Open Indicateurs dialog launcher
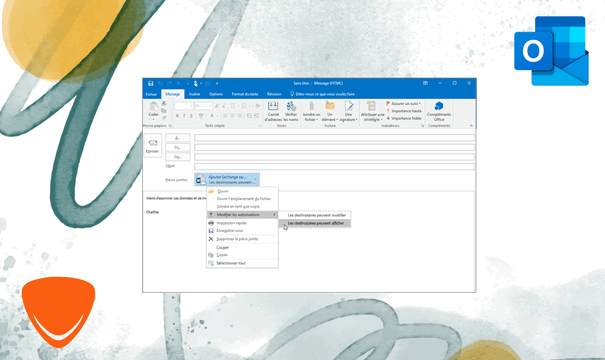This screenshot has height=360, width=605. pos(422,126)
